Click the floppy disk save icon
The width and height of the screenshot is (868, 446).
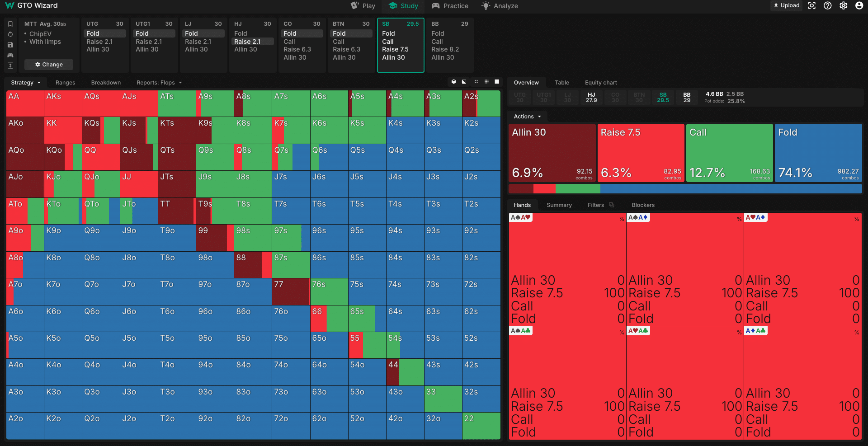coord(10,45)
